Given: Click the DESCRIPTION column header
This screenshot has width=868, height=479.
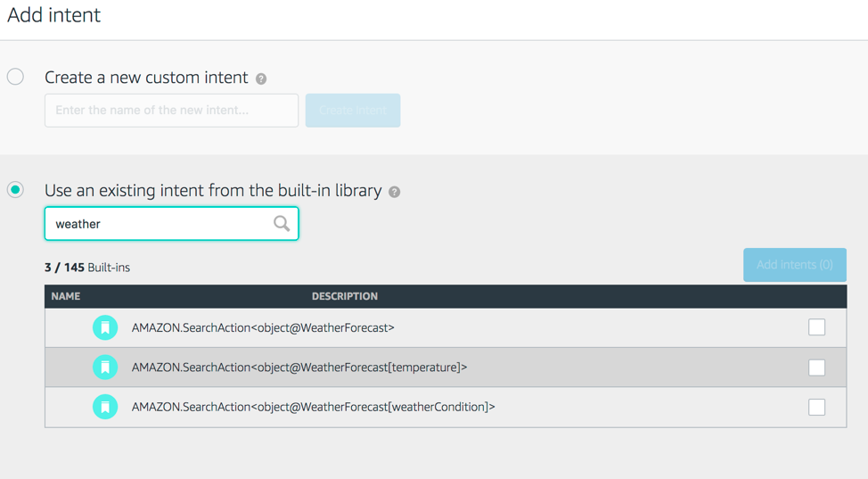Looking at the screenshot, I should (x=345, y=296).
